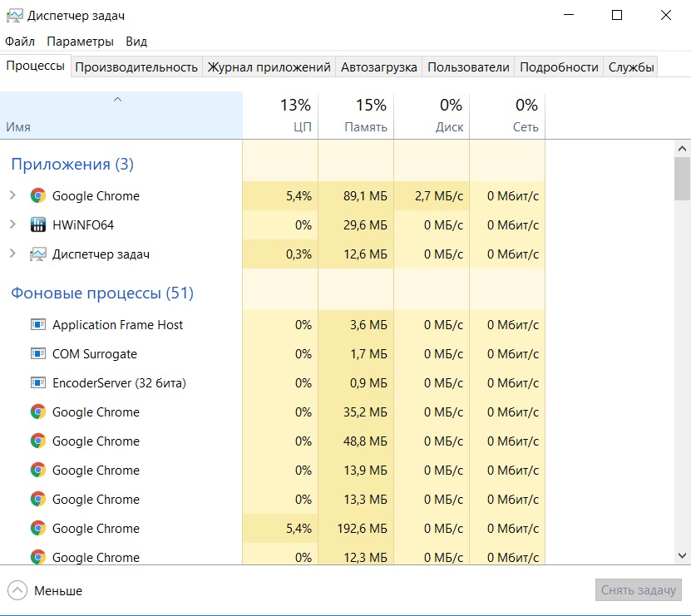Click the Меньше collapse arrow icon
Image resolution: width=691 pixels, height=616 pixels.
click(17, 590)
